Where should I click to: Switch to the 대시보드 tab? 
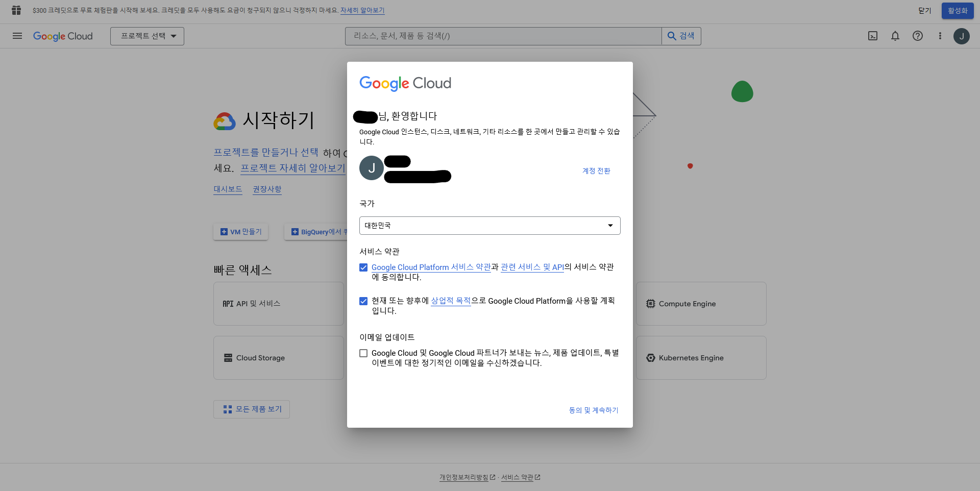coord(228,189)
